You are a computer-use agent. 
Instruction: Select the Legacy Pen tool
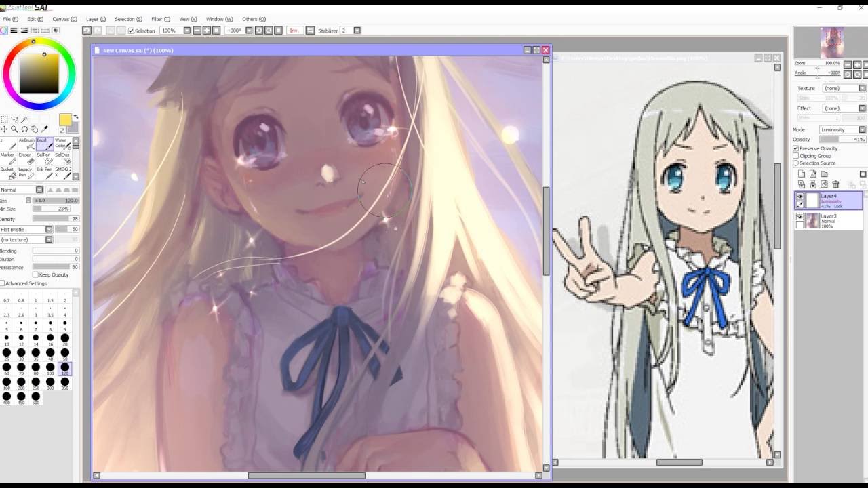click(26, 173)
